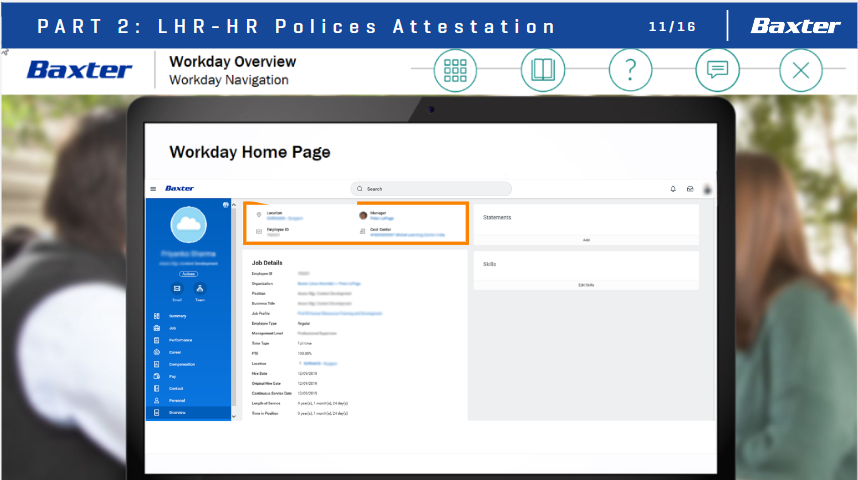
Task: Click the 11/16 page counter
Action: 672,26
